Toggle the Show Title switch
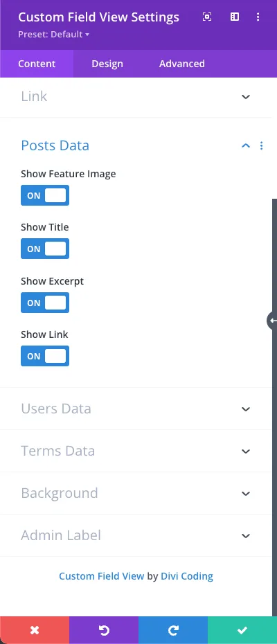This screenshot has height=644, width=277. (x=45, y=249)
